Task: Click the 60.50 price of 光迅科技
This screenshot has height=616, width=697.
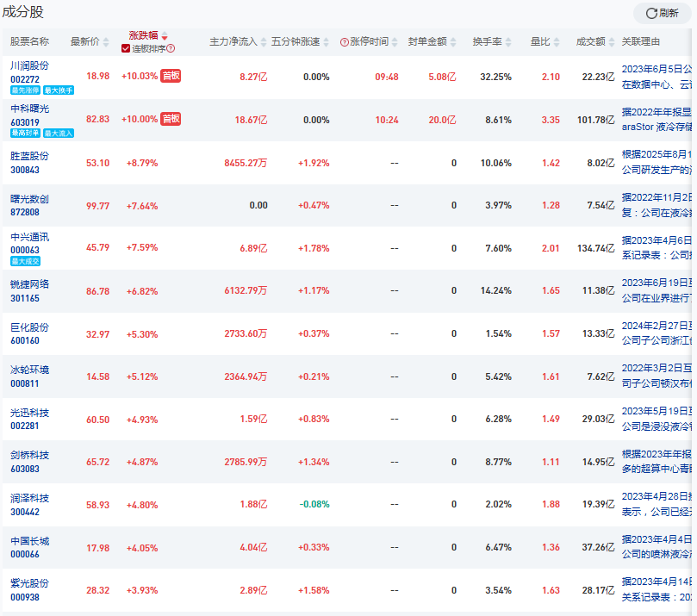Action: pyautogui.click(x=98, y=420)
